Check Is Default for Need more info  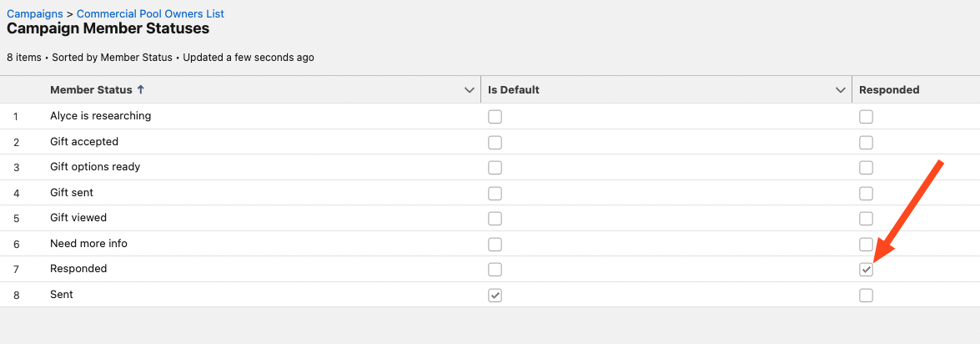coord(495,244)
